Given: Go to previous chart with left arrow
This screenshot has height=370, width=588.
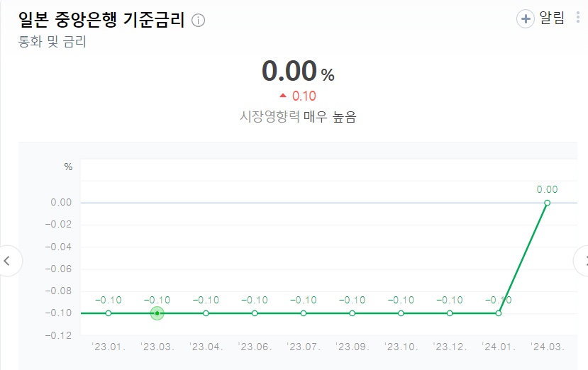Looking at the screenshot, I should pos(8,261).
